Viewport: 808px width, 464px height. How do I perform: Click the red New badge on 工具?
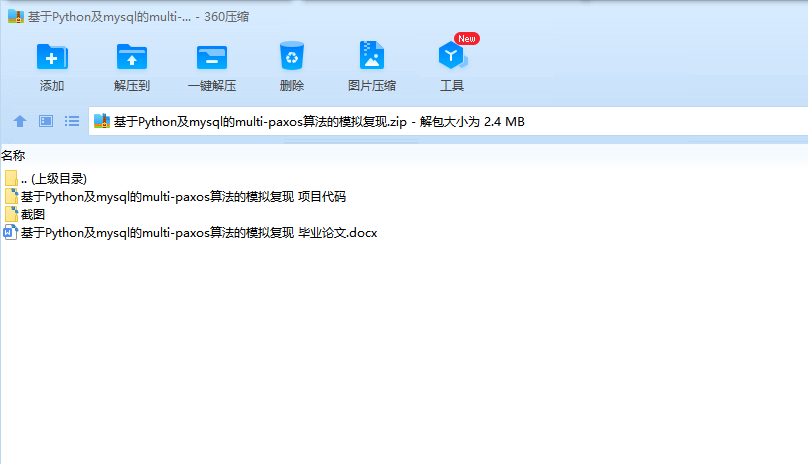tap(467, 39)
